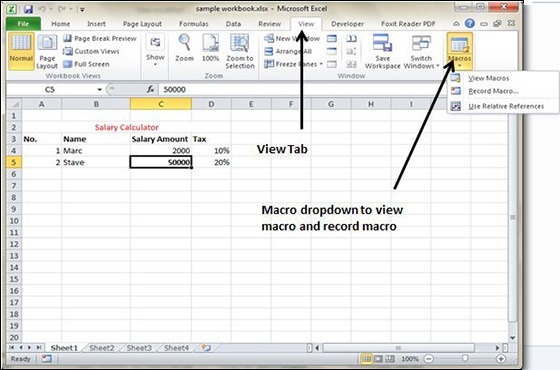The height and width of the screenshot is (370, 560).
Task: Click the Name Box showing C5
Action: tap(50, 90)
